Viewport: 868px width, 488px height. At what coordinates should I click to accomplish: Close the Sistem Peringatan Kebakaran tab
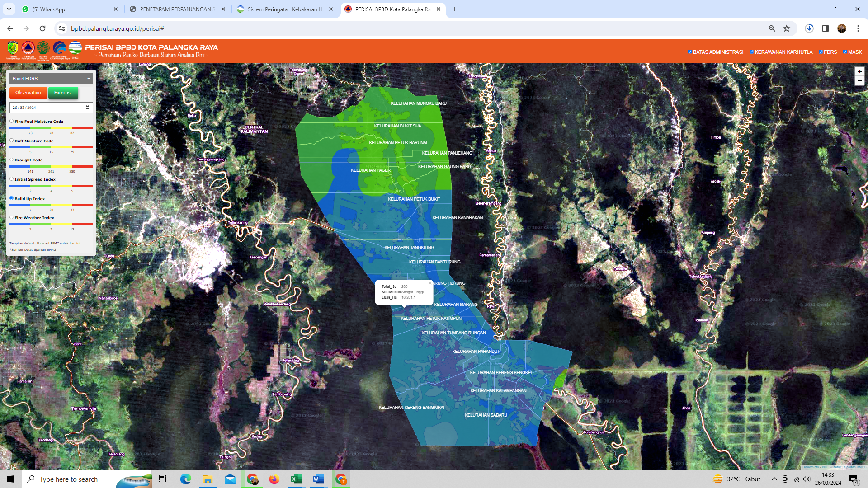pyautogui.click(x=331, y=9)
